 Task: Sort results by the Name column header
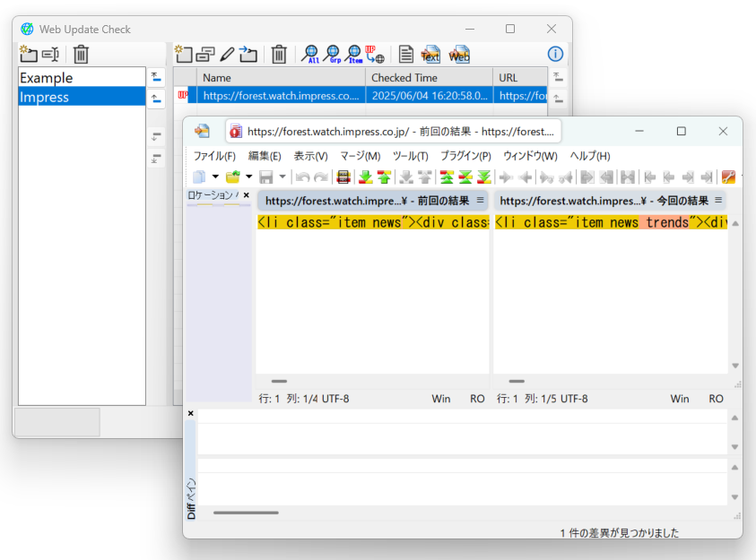[x=215, y=77]
